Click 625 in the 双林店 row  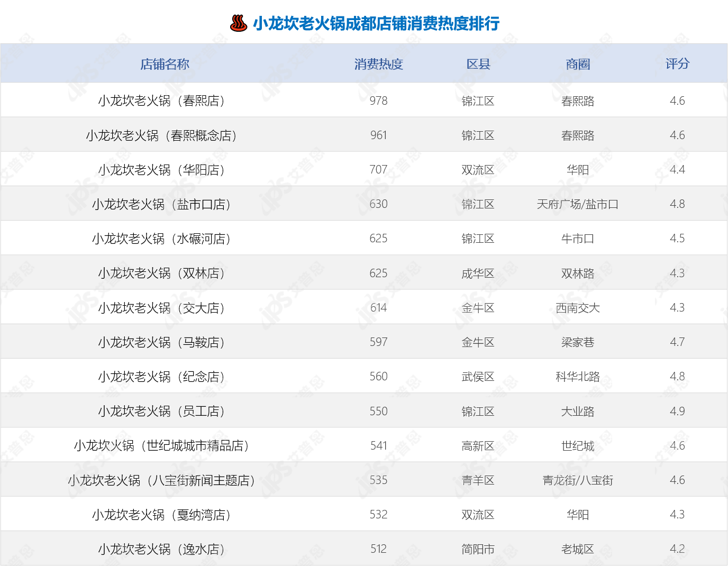tap(379, 273)
